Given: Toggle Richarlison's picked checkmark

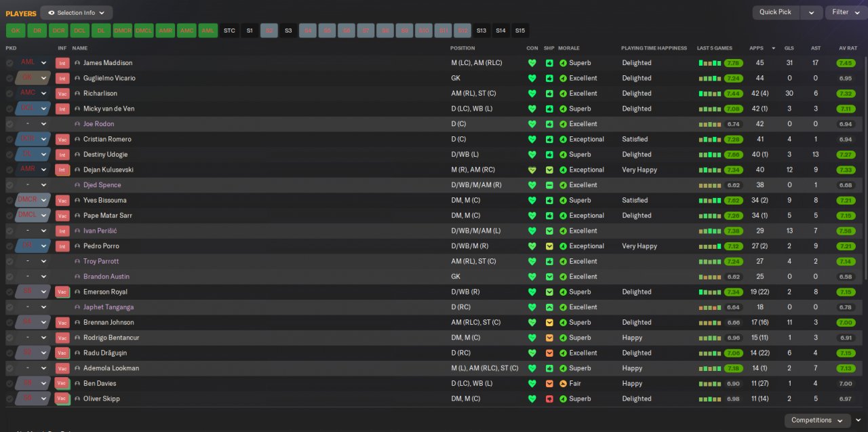Looking at the screenshot, I should pyautogui.click(x=9, y=94).
